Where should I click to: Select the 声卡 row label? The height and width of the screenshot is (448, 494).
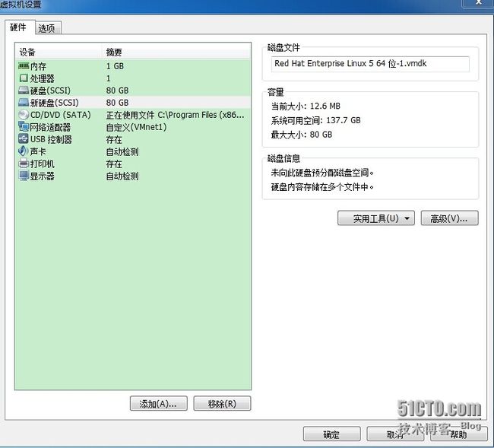(39, 151)
